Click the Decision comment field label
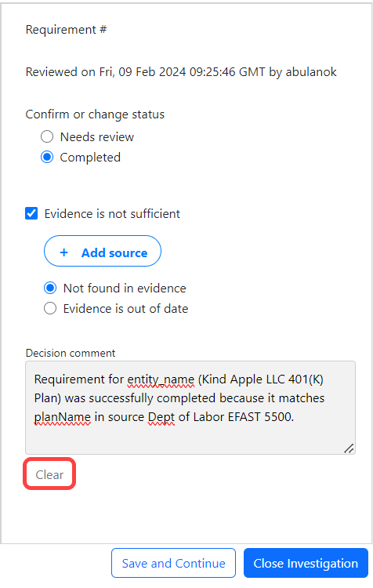Screen dimensions: 373x588 71,353
